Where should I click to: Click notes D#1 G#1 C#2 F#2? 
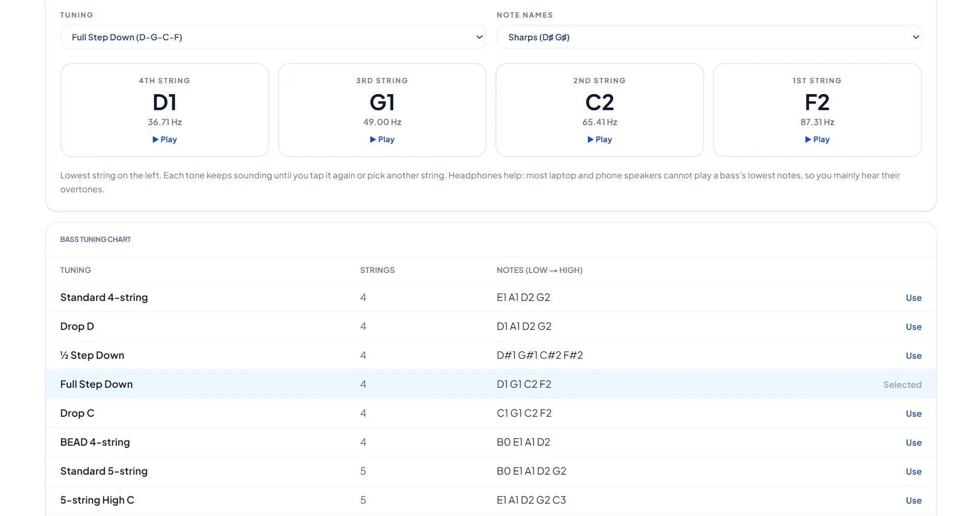(540, 355)
